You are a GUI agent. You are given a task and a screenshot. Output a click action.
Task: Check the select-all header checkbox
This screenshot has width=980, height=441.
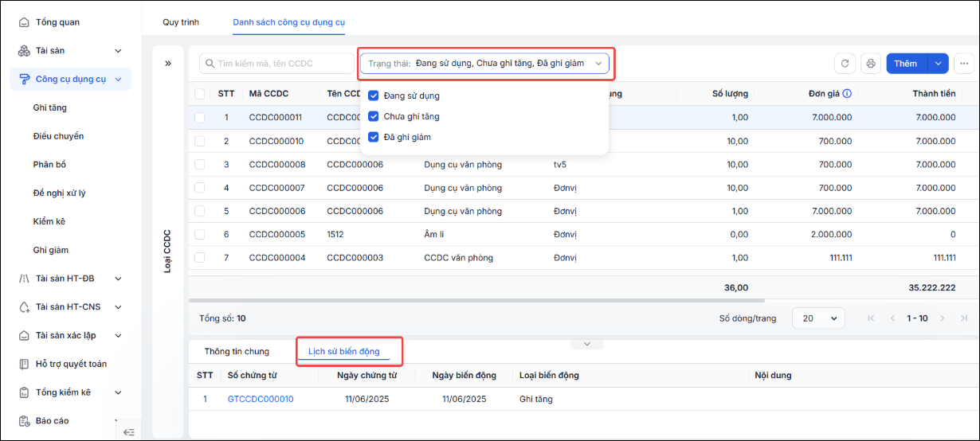[x=200, y=94]
